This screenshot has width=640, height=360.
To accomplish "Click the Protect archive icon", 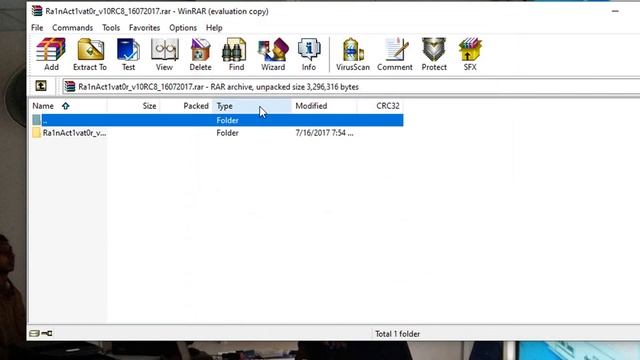I will coord(434,54).
